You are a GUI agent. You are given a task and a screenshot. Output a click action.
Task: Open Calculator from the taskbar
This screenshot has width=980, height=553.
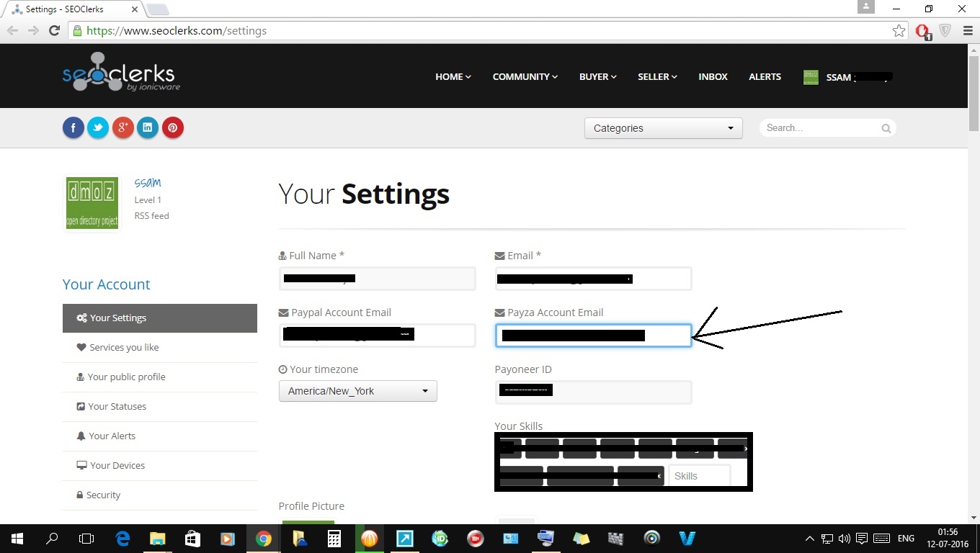[334, 538]
